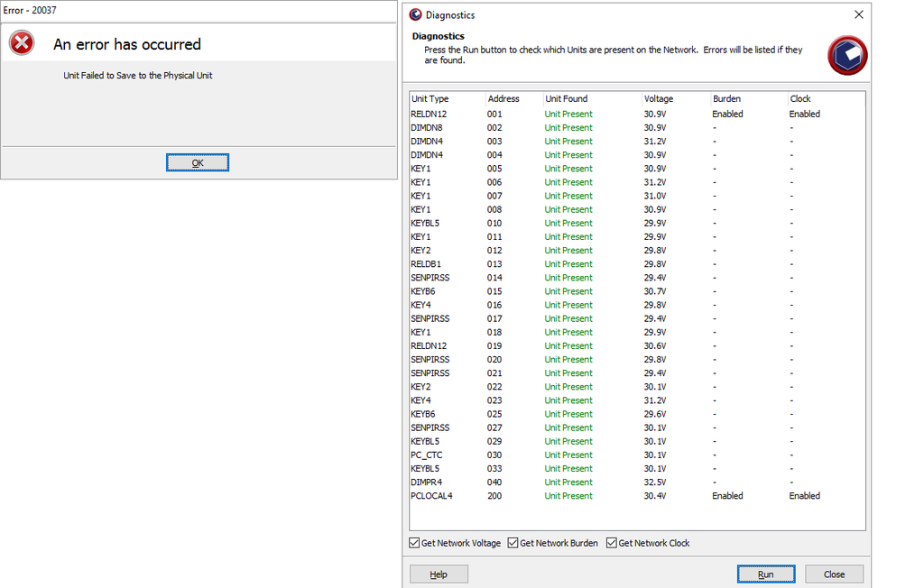Select the SENPIRSS row at address 020
This screenshot has height=588, width=924.
637,360
